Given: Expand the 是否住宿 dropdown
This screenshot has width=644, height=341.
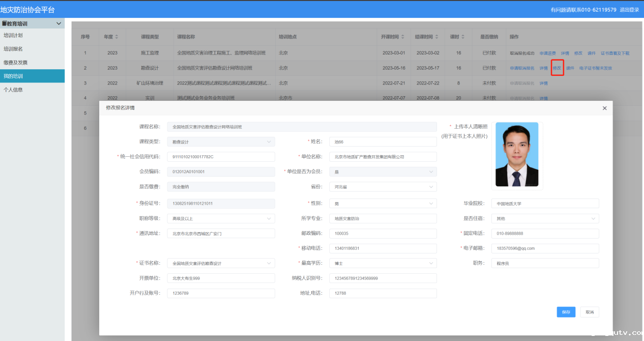Looking at the screenshot, I should [545, 218].
